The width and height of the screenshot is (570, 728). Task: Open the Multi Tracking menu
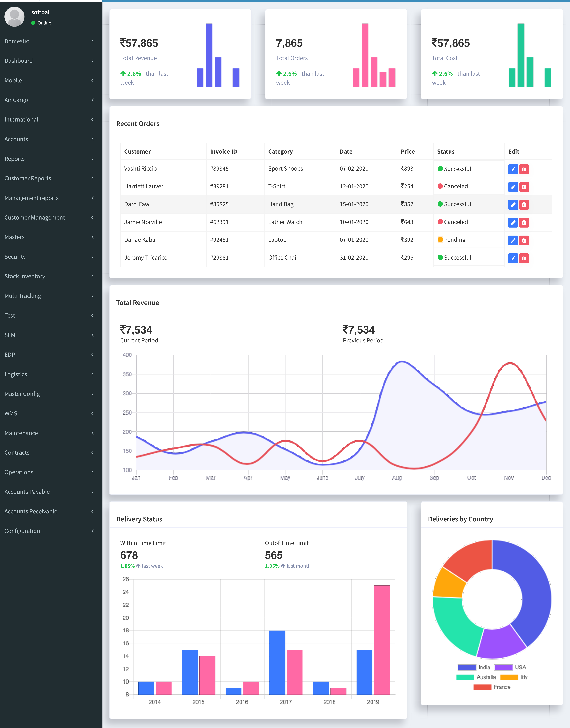pyautogui.click(x=51, y=296)
